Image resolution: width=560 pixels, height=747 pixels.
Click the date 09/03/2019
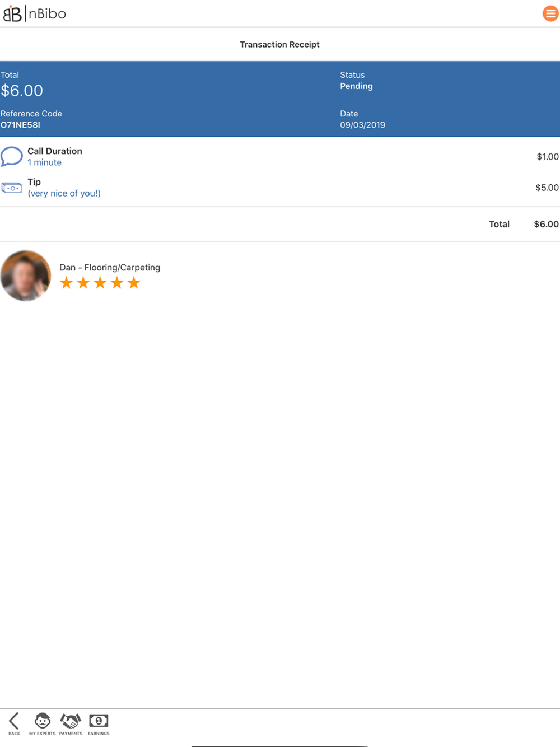pyautogui.click(x=362, y=125)
